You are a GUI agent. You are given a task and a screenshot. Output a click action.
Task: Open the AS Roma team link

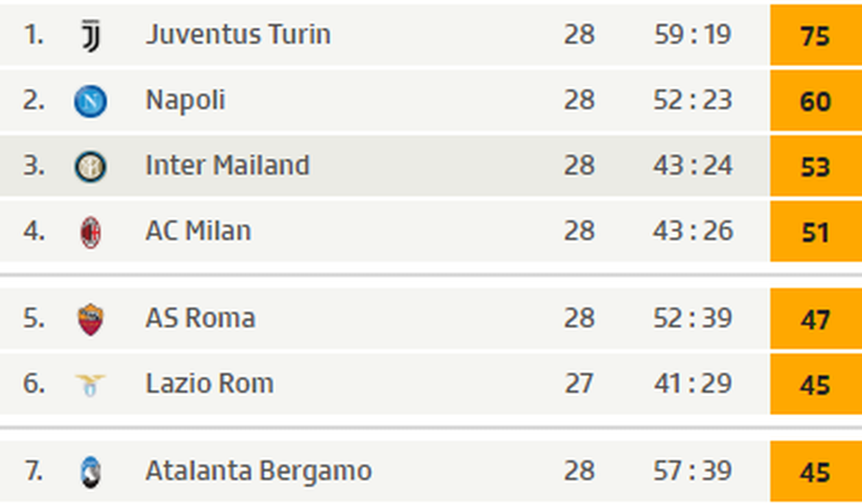pos(200,318)
